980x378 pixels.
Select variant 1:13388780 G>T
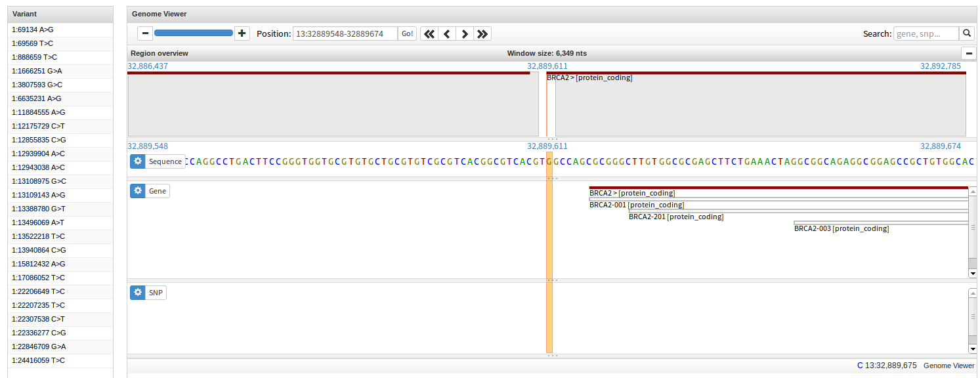(60, 209)
